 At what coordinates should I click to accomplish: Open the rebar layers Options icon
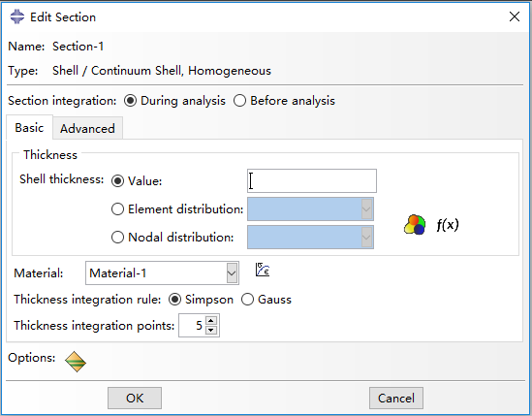(76, 362)
